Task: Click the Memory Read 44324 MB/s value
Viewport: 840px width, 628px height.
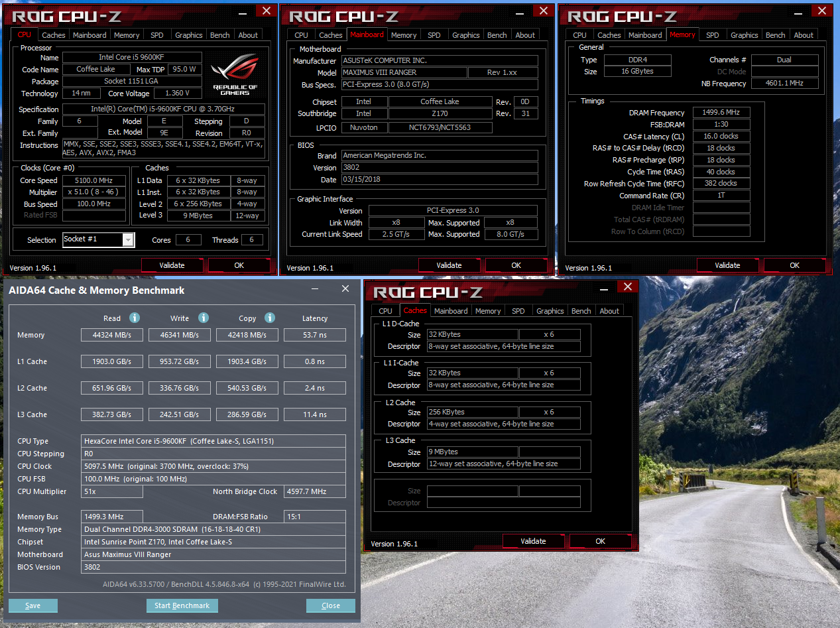Action: (111, 335)
